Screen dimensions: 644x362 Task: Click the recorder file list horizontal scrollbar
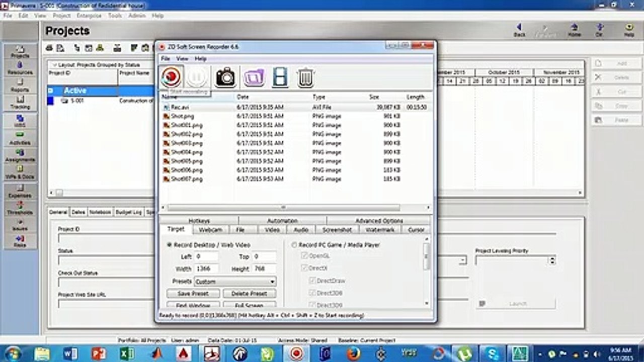coord(283,207)
